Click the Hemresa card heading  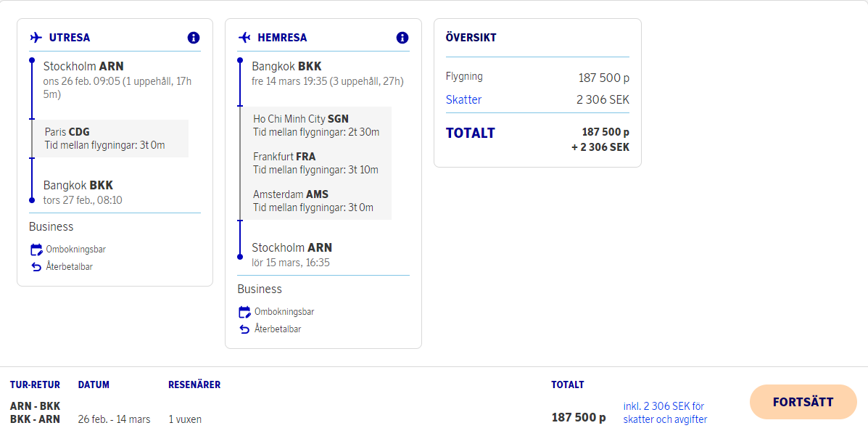point(282,38)
